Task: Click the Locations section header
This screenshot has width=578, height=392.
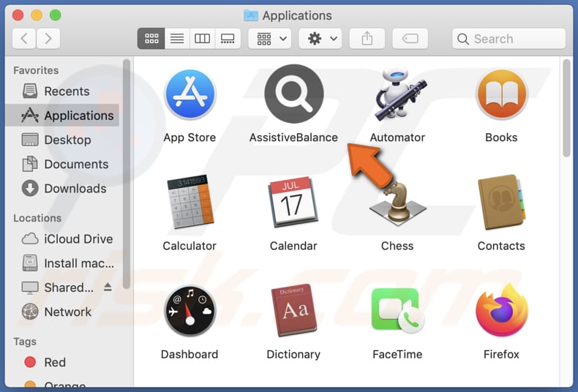Action: (37, 218)
